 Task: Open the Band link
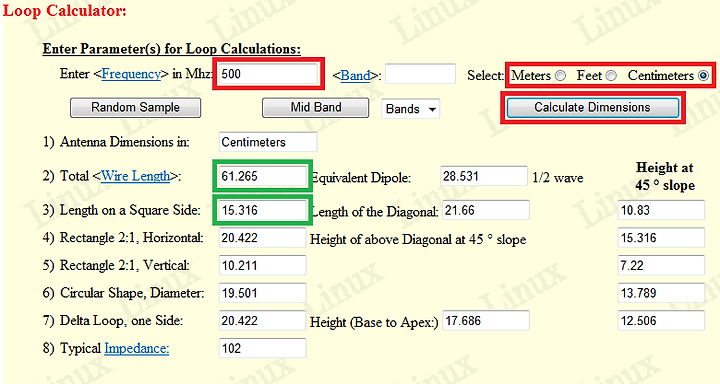pos(355,76)
